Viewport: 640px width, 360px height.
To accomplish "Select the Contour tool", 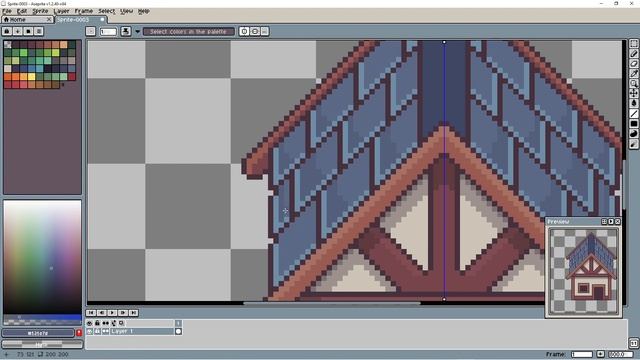I will (x=633, y=134).
